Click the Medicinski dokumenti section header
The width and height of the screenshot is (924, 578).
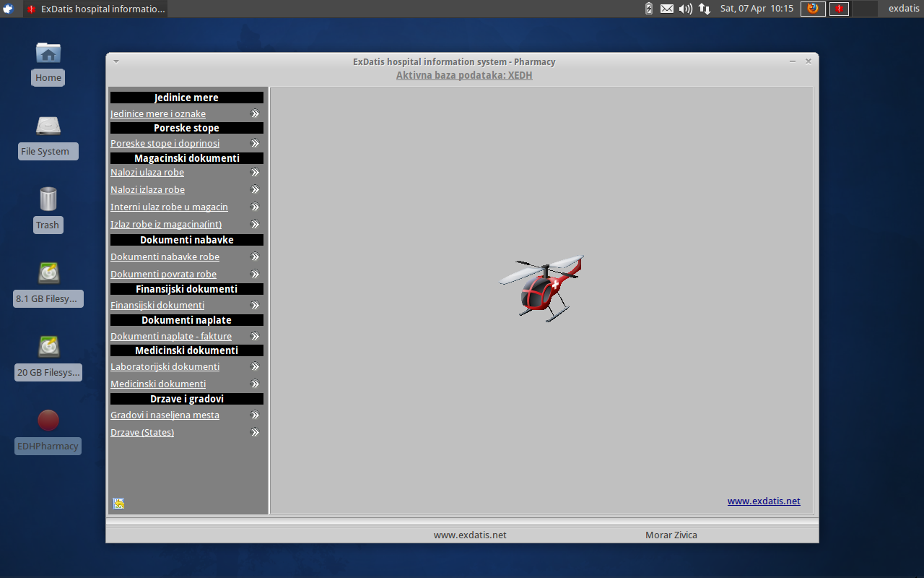pos(186,350)
